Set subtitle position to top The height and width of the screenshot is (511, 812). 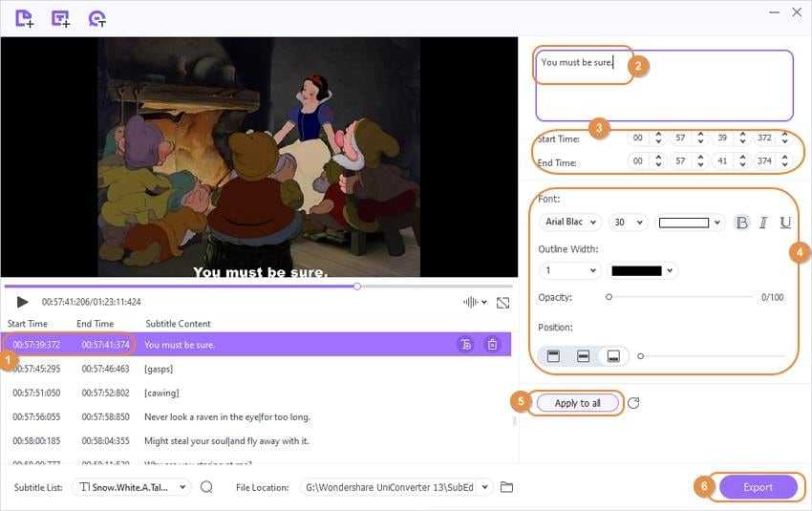coord(553,356)
